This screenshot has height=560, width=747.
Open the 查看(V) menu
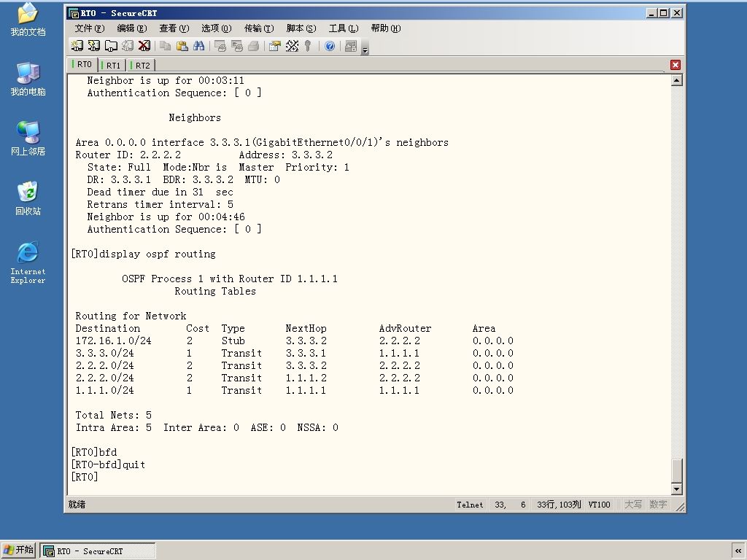(x=174, y=28)
